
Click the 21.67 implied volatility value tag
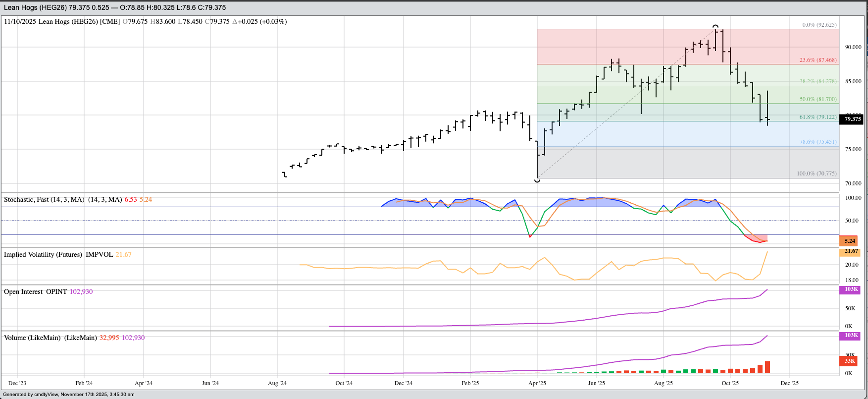tap(851, 251)
